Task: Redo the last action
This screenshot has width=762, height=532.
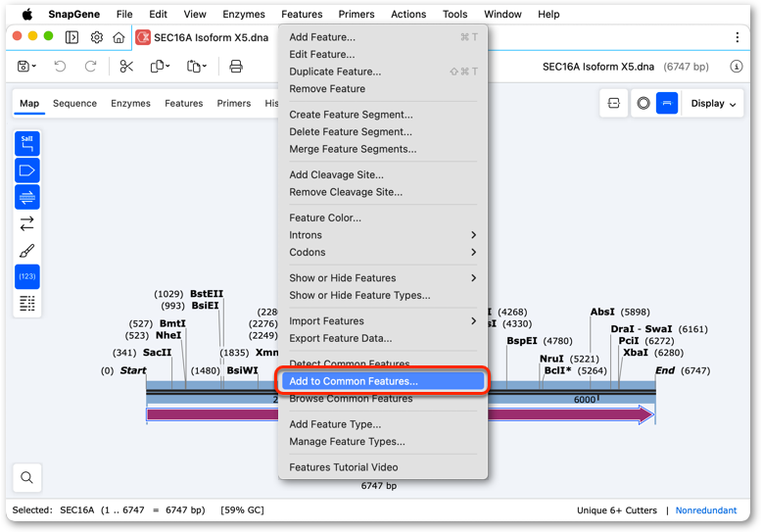Action: click(x=90, y=67)
